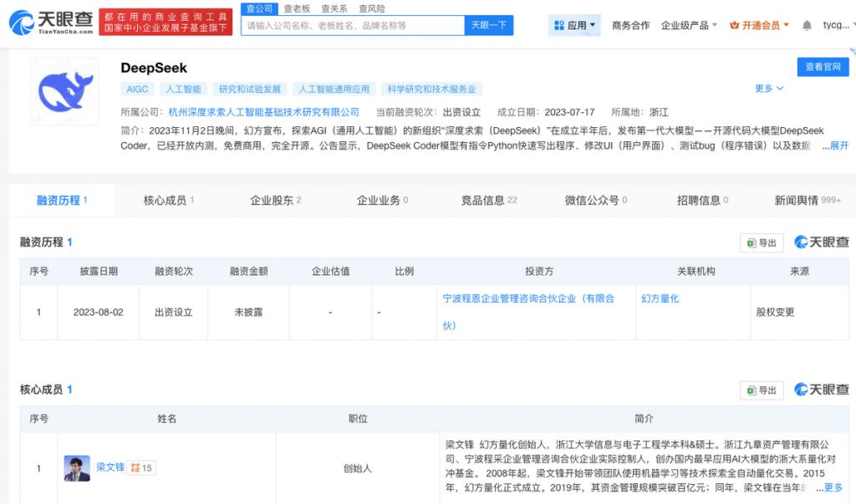Expand the 企业级产品 dropdown menu
Viewport: 856px width, 504px height.
[689, 26]
